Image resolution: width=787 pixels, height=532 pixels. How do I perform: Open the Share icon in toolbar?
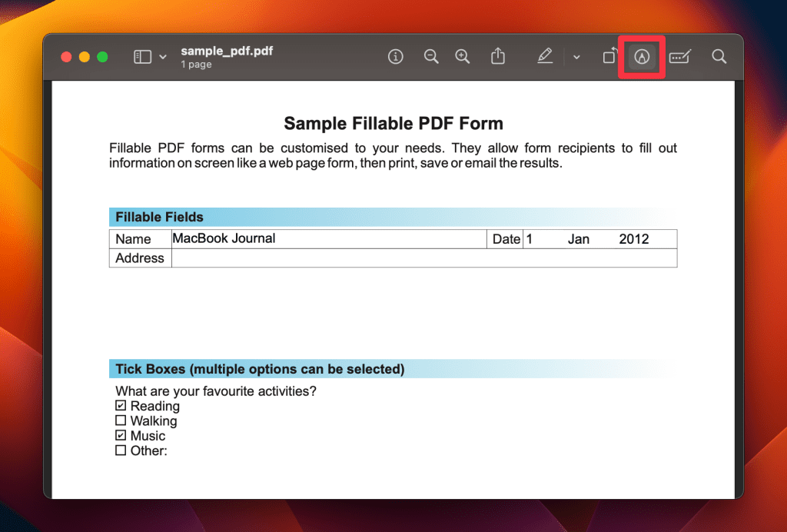[498, 57]
